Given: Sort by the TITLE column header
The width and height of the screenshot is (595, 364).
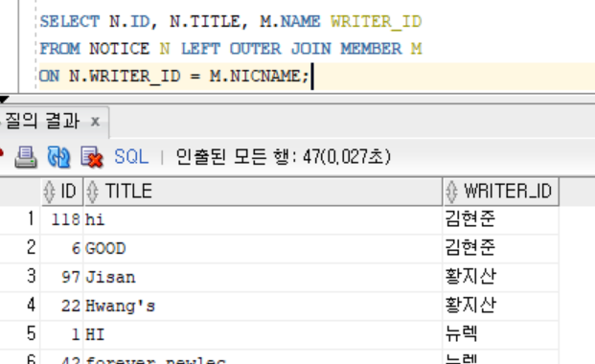Looking at the screenshot, I should pos(263,191).
